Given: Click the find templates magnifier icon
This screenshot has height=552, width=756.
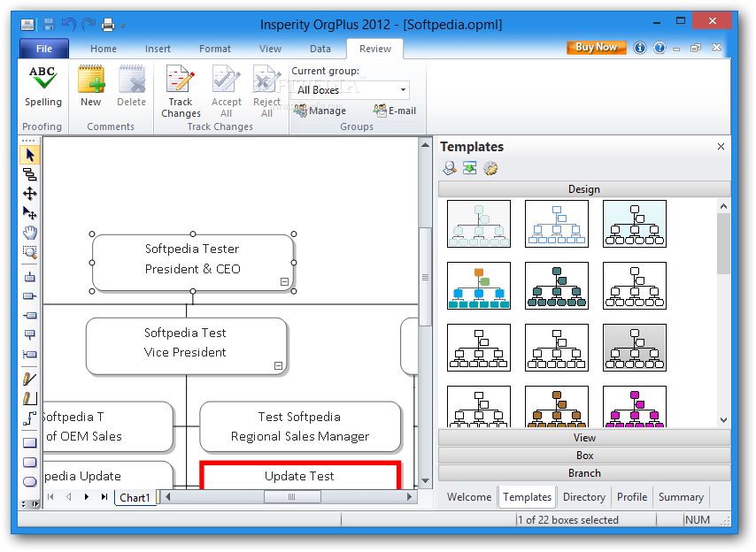Looking at the screenshot, I should (450, 168).
